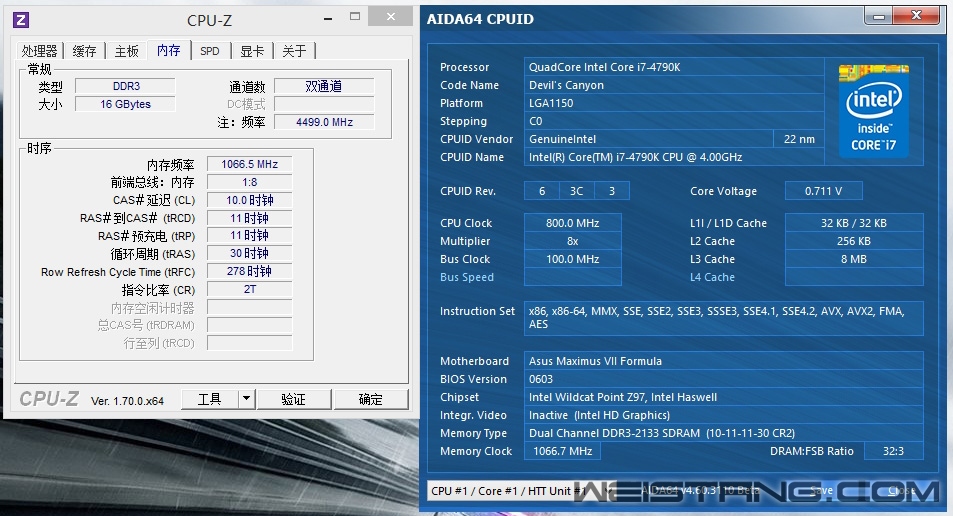Click the Dual Channel DDR3-2133 SDRAM value
The height and width of the screenshot is (516, 953).
pyautogui.click(x=723, y=433)
